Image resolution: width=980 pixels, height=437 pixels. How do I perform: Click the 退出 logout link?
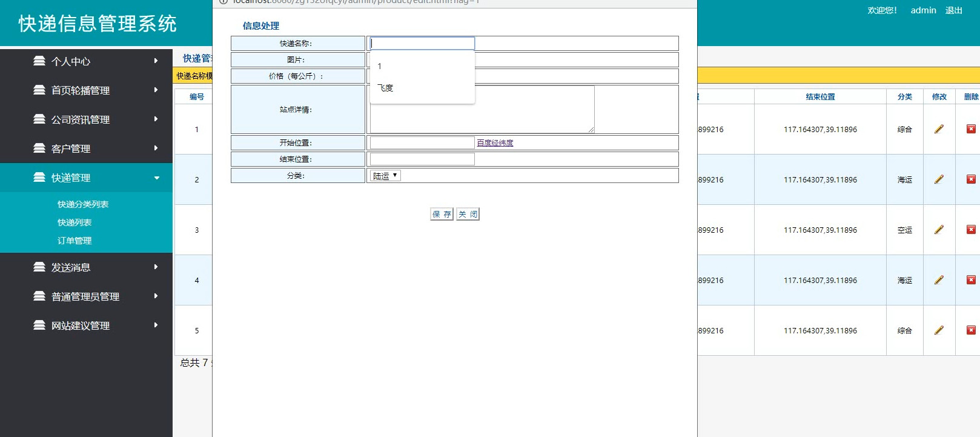pyautogui.click(x=954, y=10)
